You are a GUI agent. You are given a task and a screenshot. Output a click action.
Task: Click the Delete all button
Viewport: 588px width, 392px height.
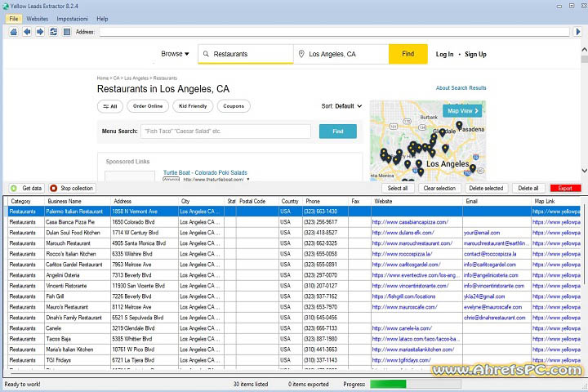coord(528,189)
